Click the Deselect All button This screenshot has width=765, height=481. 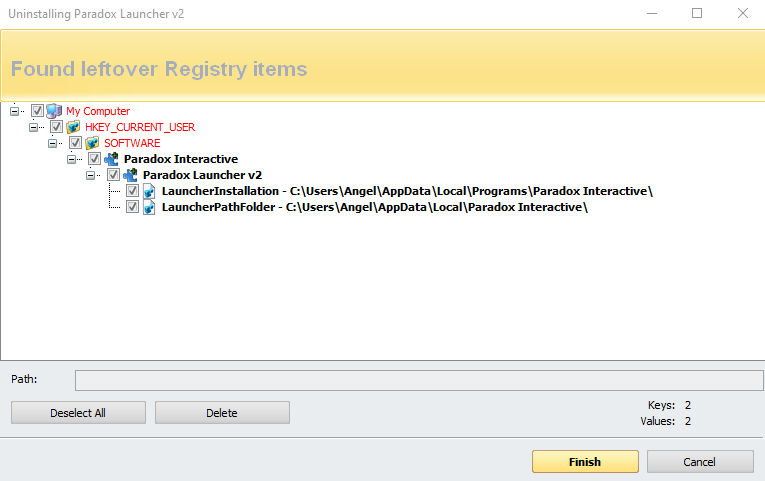pyautogui.click(x=78, y=413)
